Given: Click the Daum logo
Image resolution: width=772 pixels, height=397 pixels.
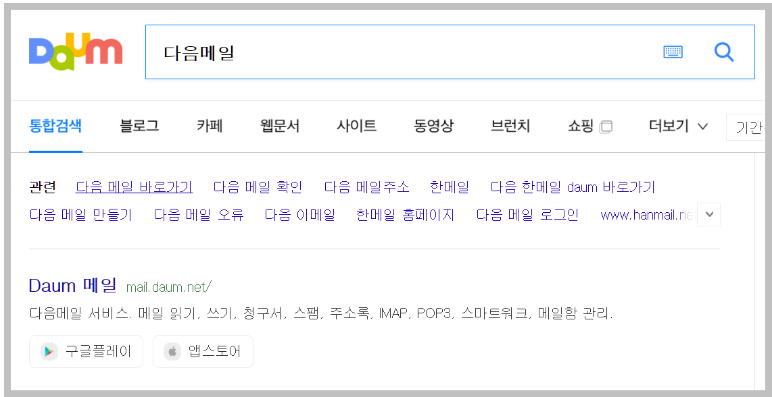Looking at the screenshot, I should click(75, 52).
